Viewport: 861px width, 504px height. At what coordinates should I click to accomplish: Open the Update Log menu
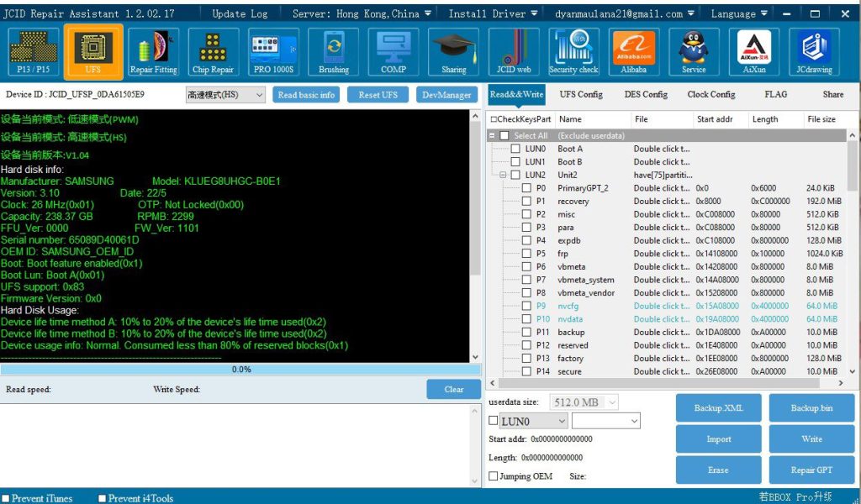pos(240,13)
